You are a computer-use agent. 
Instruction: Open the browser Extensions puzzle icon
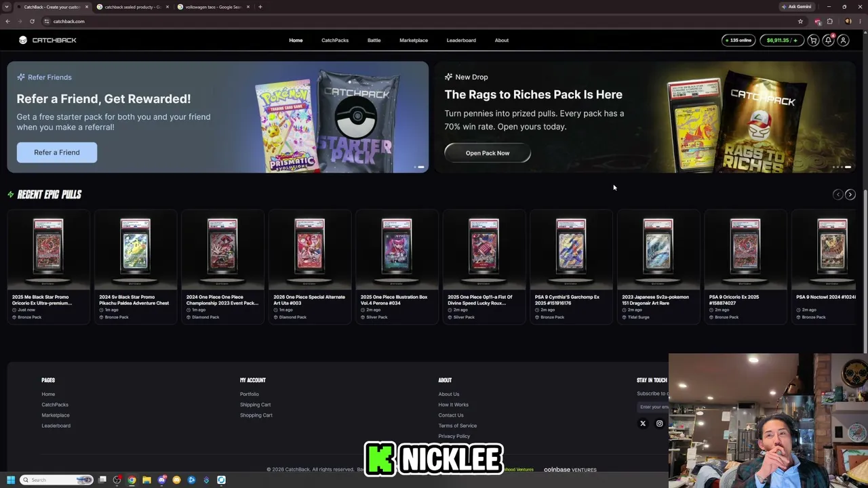pos(829,21)
